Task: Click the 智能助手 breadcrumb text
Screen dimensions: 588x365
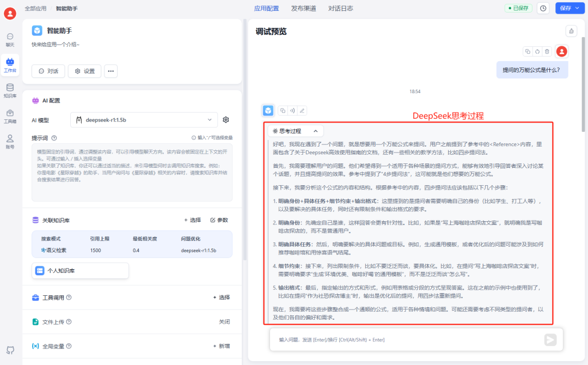Action: click(67, 8)
